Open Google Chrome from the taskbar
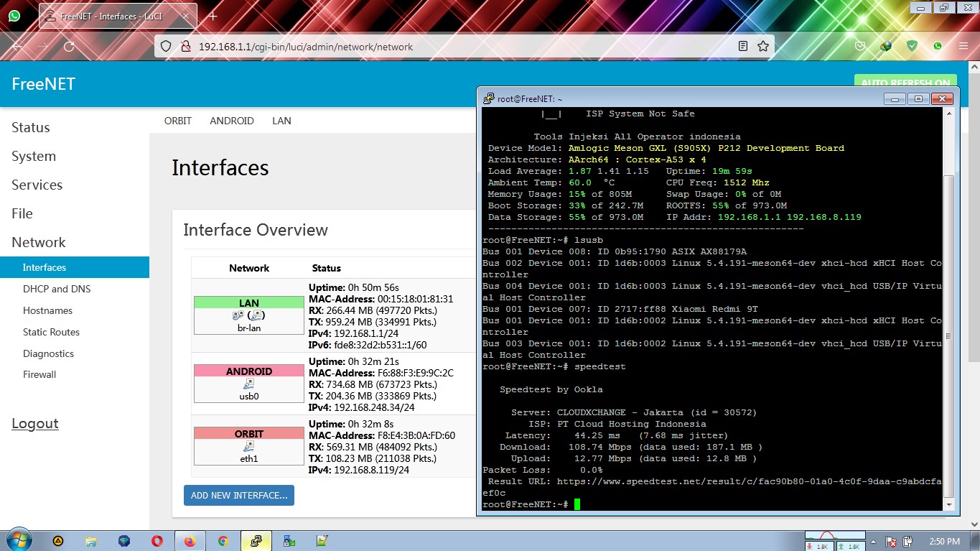 (x=223, y=541)
